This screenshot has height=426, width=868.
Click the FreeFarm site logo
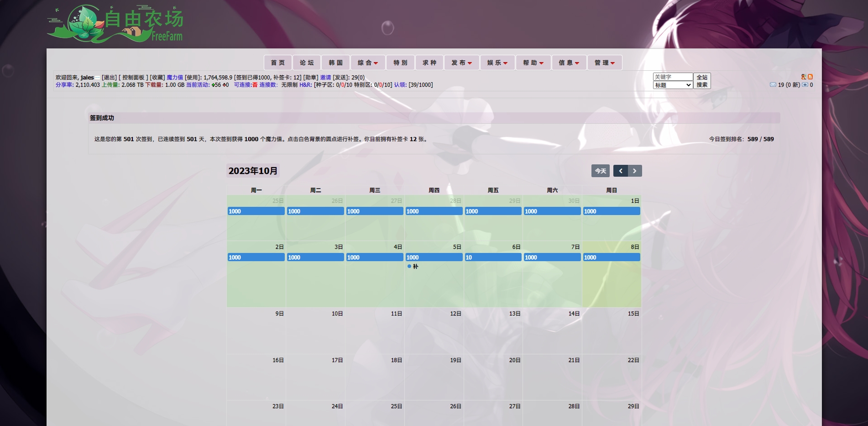tap(115, 24)
